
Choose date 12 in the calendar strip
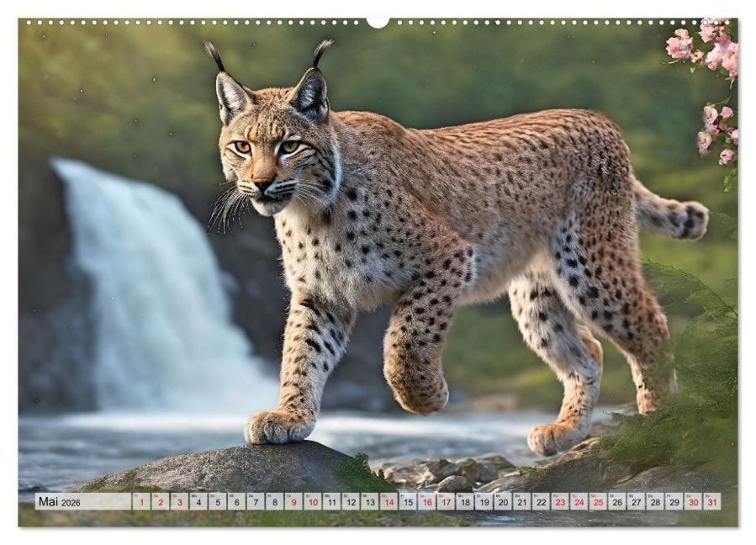[351, 501]
